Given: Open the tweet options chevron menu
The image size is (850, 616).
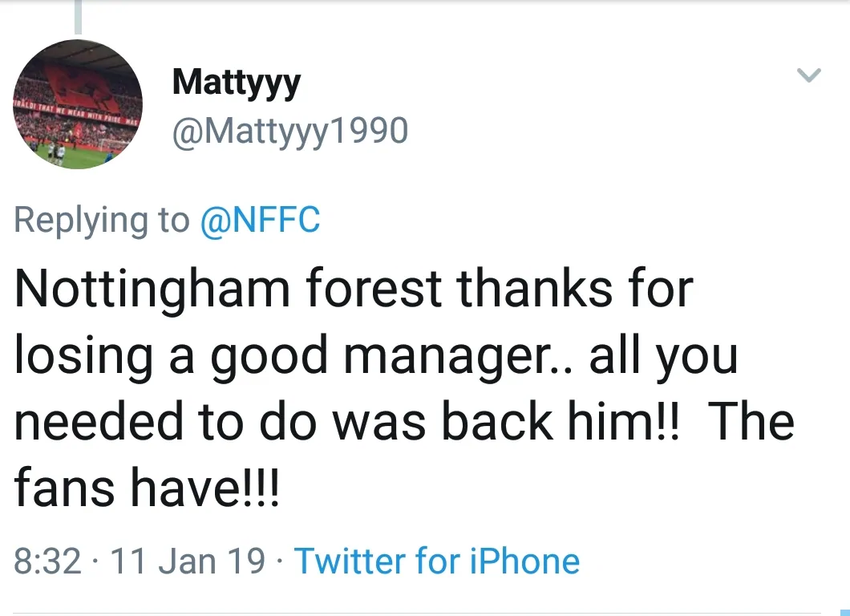Looking at the screenshot, I should 810,75.
